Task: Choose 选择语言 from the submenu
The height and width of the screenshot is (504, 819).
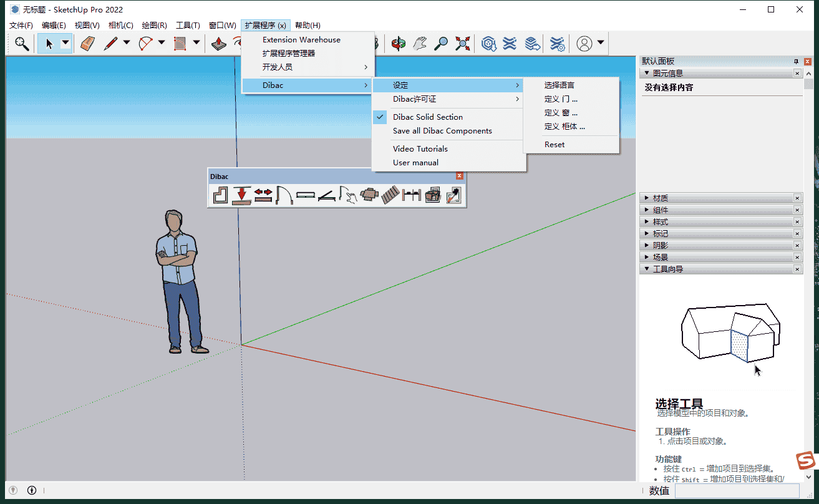Action: [x=560, y=85]
